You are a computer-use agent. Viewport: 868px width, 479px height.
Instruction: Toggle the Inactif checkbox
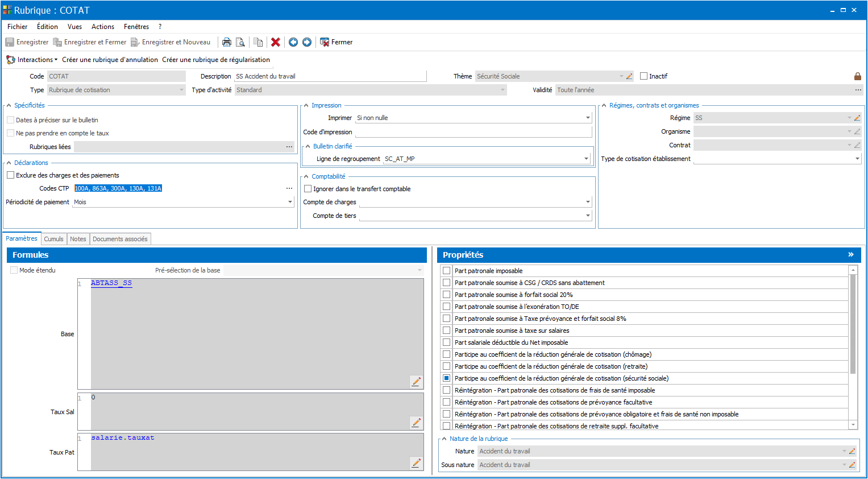point(644,76)
